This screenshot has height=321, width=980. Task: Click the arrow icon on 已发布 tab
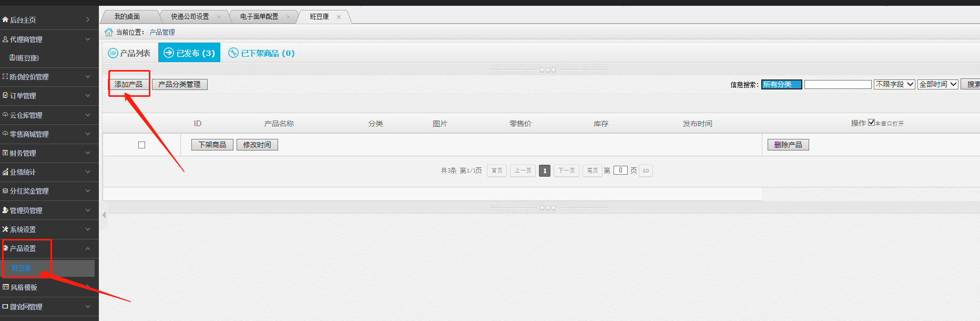click(169, 53)
